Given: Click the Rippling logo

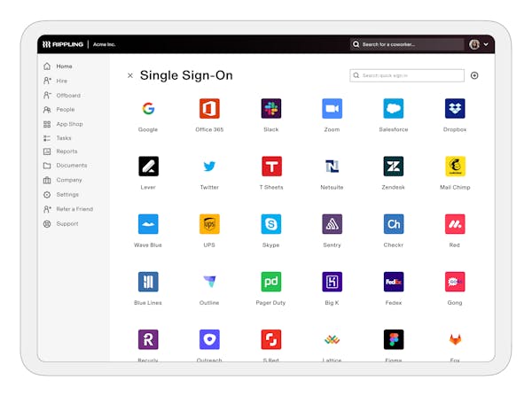Looking at the screenshot, I should pyautogui.click(x=63, y=44).
